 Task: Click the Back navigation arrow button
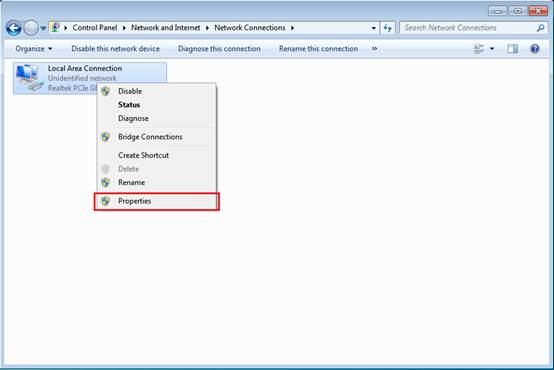click(x=14, y=28)
